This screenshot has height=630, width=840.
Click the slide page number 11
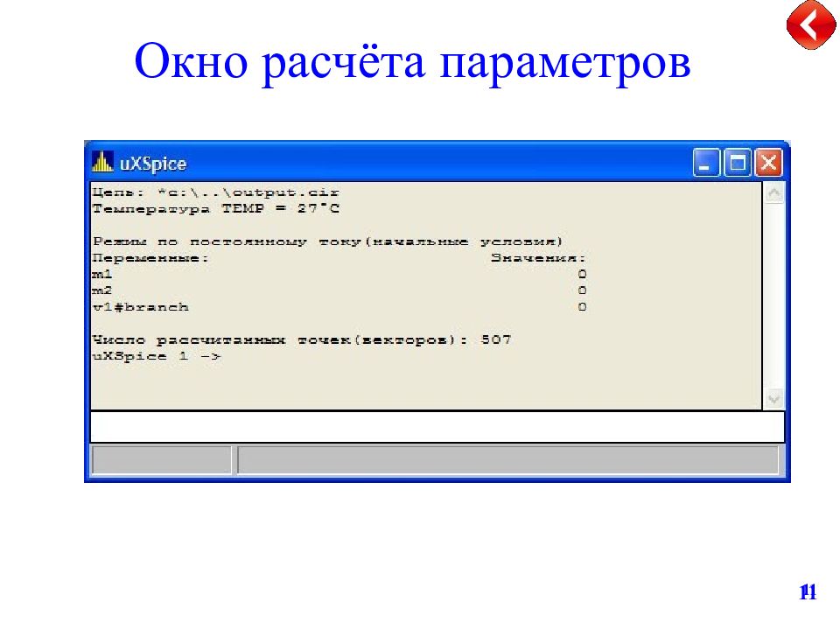(808, 592)
